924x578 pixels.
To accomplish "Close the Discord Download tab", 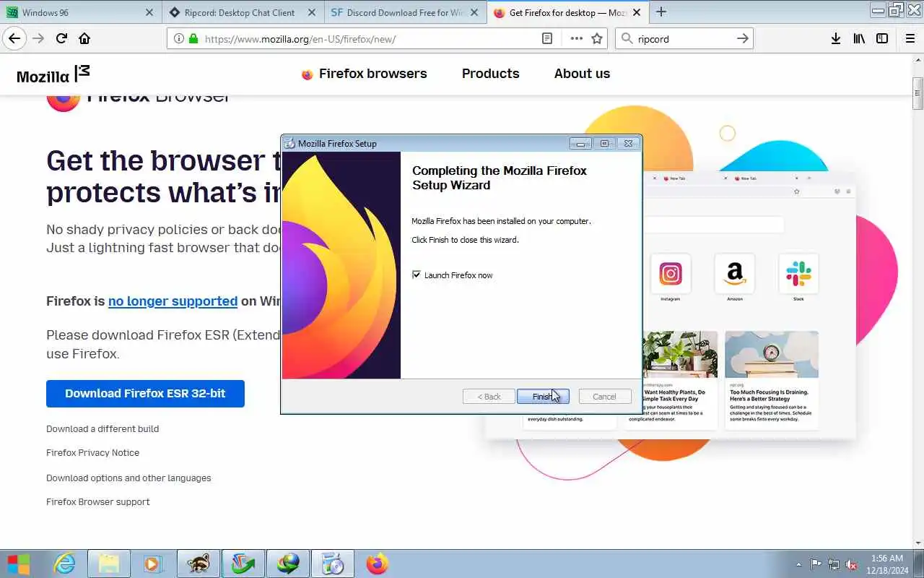I will click(474, 12).
